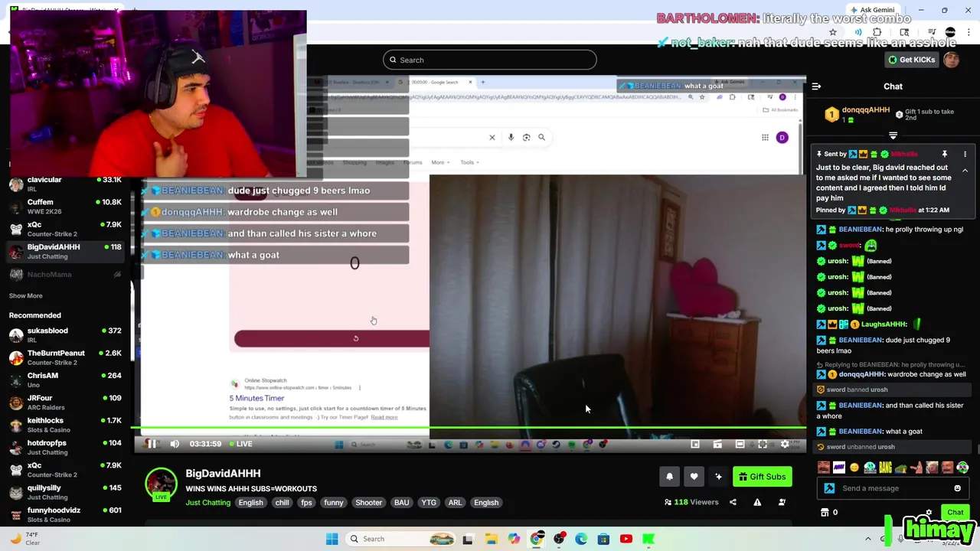Image resolution: width=980 pixels, height=551 pixels.
Task: Open NachoMama offline channel
Action: (x=65, y=274)
